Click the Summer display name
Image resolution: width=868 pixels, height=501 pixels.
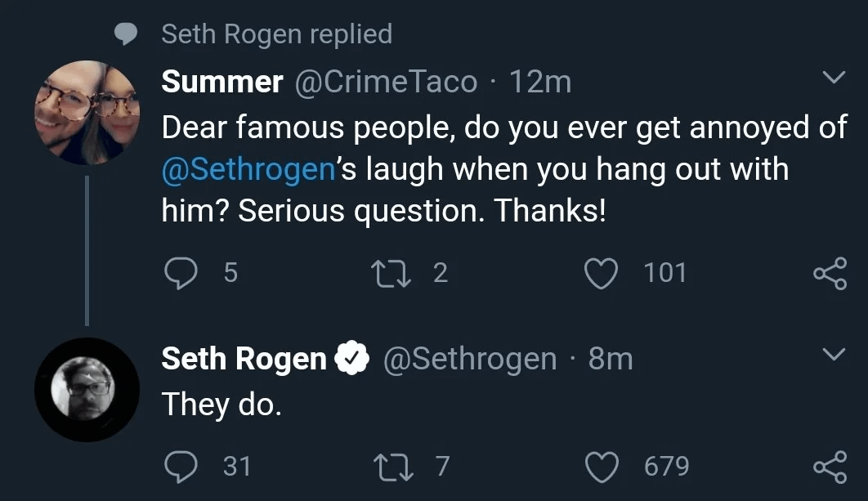pos(222,82)
